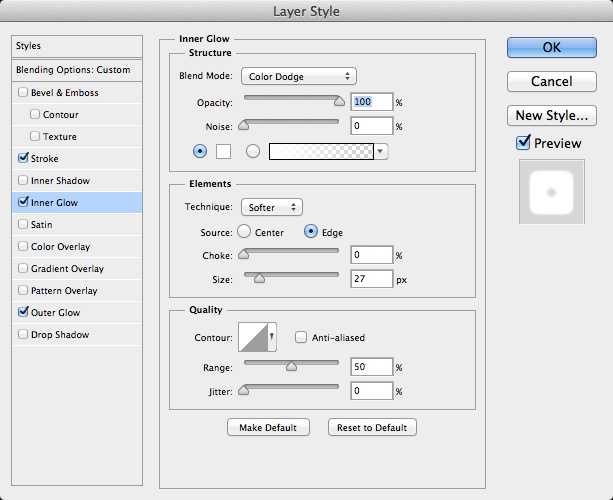
Task: Set glow source to Center
Action: click(x=244, y=232)
